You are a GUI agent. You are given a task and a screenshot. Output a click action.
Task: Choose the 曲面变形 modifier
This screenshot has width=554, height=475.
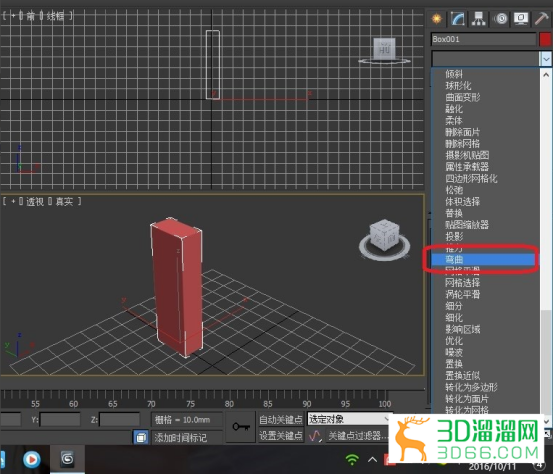point(462,97)
